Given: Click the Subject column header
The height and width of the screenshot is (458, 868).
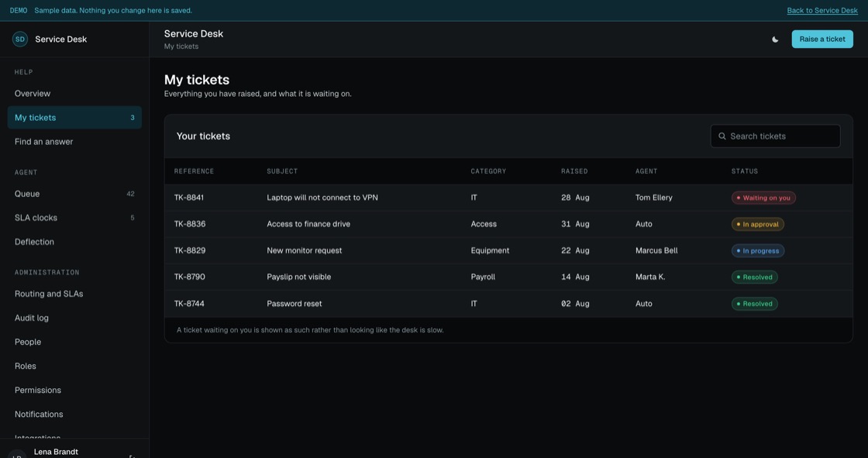Looking at the screenshot, I should click(x=282, y=171).
